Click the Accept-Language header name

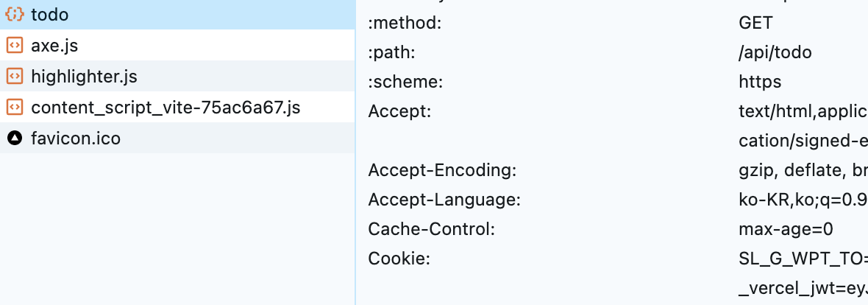coord(444,200)
